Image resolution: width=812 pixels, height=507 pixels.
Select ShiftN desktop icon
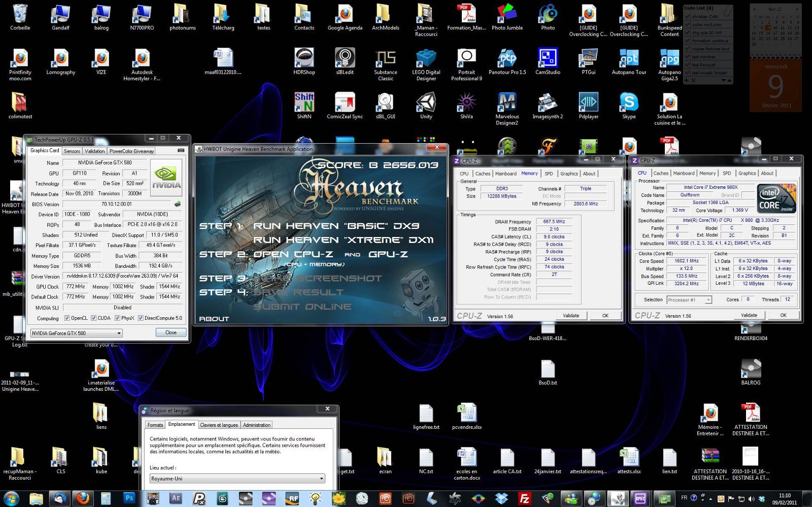pos(304,106)
